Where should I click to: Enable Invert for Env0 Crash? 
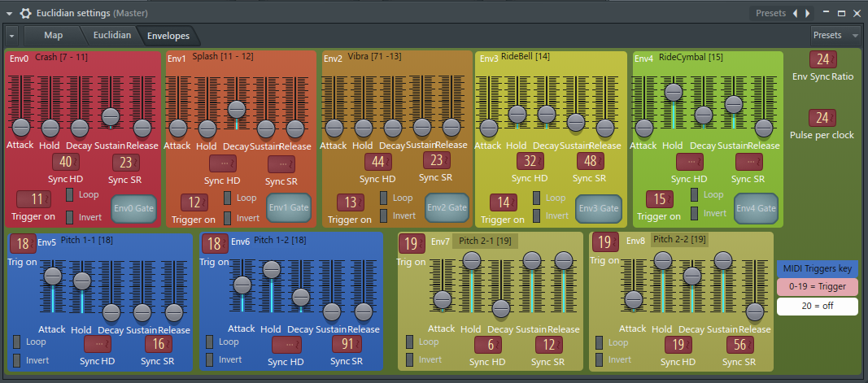70,217
